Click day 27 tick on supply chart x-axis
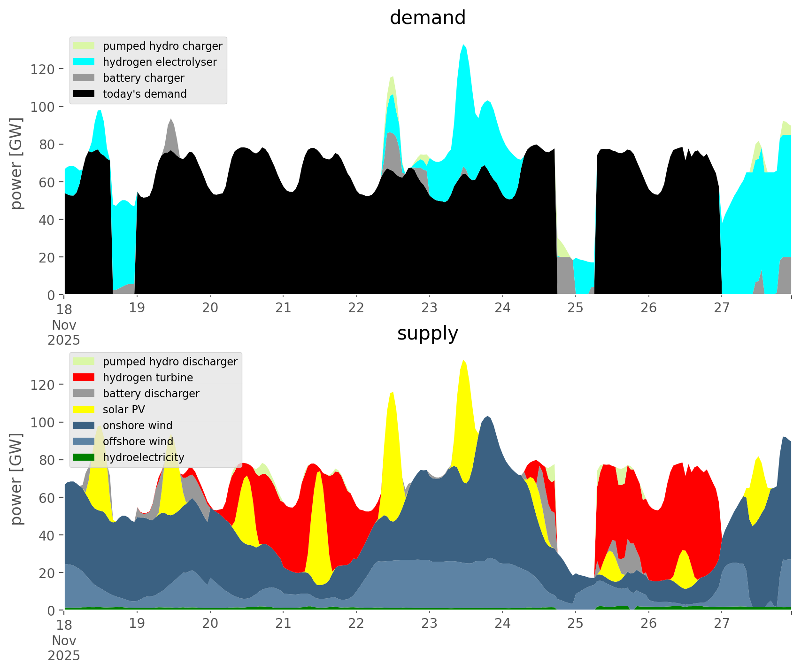801x672 pixels. click(722, 624)
